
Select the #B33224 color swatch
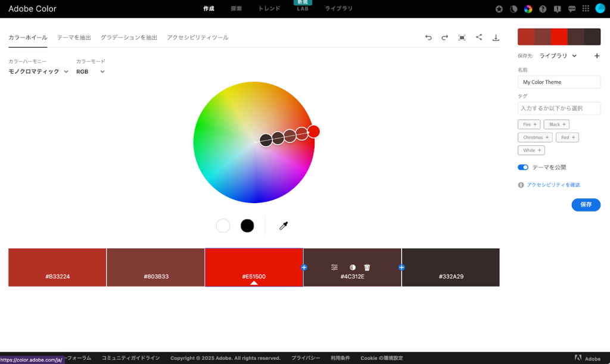coord(57,267)
